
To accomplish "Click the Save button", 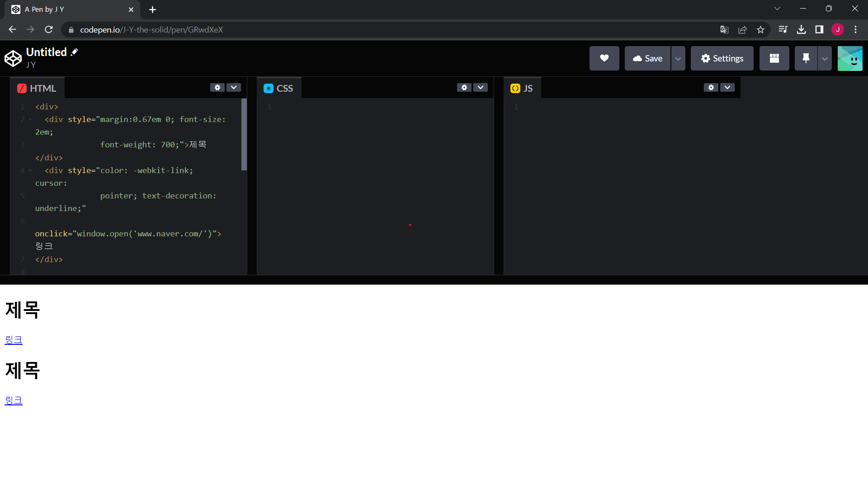I will (647, 58).
